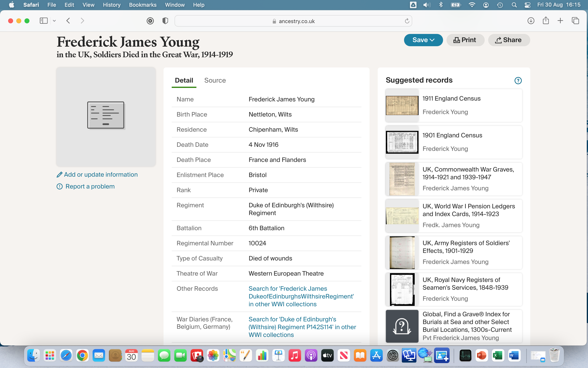Open the View menu

pyautogui.click(x=88, y=5)
